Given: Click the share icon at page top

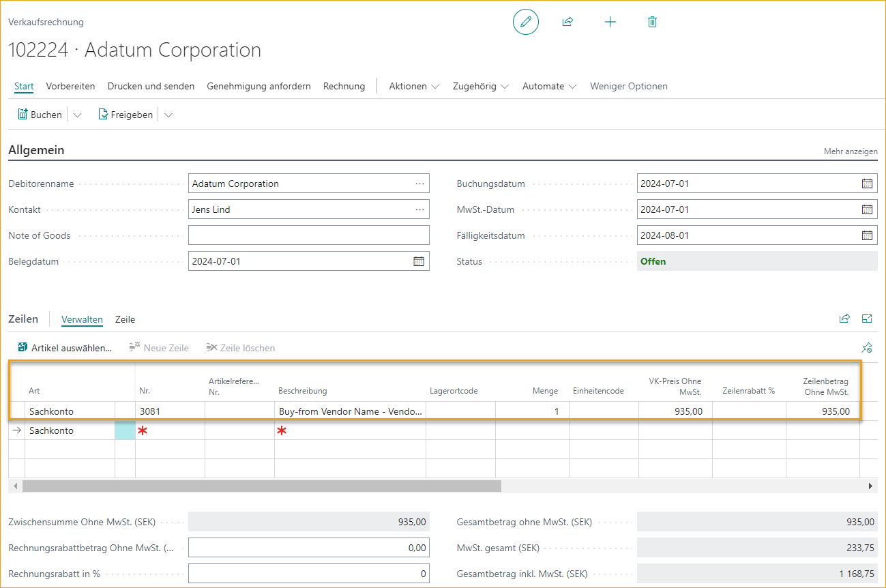Looking at the screenshot, I should (x=567, y=23).
